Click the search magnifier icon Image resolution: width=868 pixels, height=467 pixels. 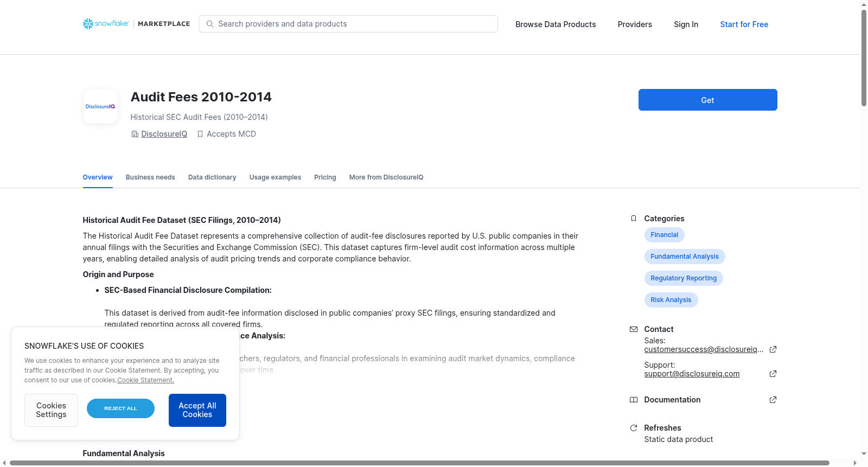tap(210, 24)
